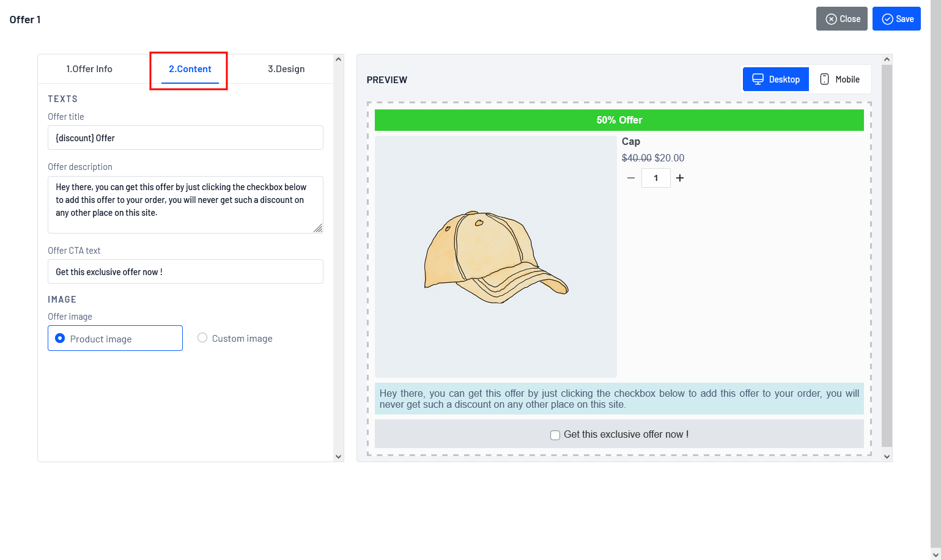Click the cap product image
Screen dimensions: 941x560
coord(496,257)
